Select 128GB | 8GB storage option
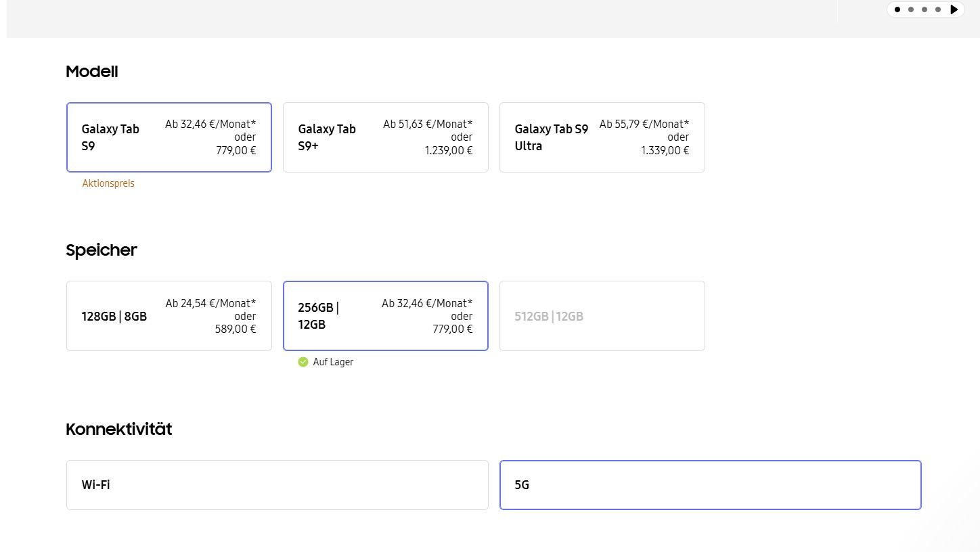 [x=169, y=316]
